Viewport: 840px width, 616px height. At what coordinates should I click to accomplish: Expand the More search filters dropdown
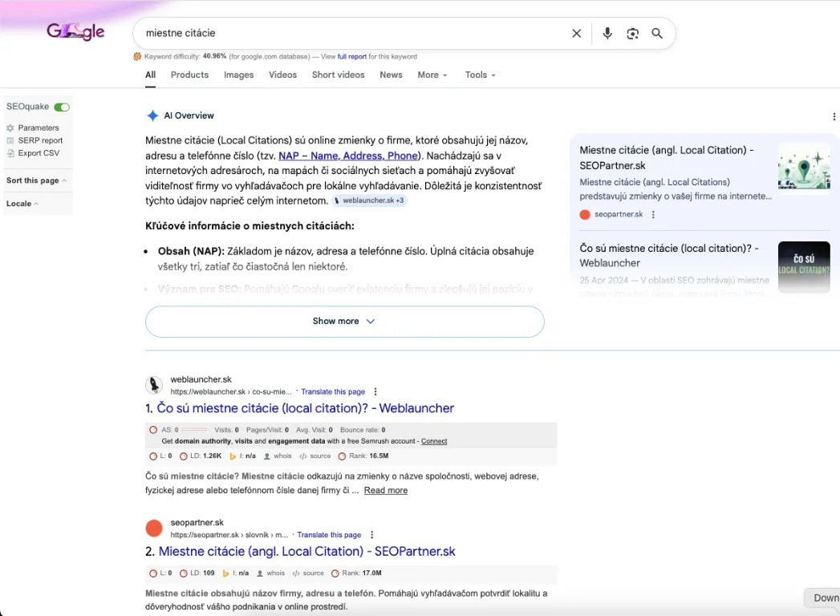[432, 75]
